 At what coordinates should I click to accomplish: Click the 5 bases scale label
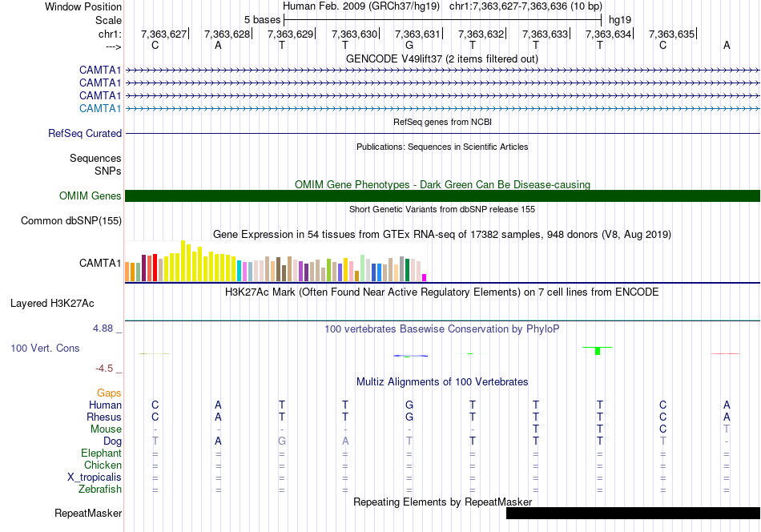click(x=262, y=20)
